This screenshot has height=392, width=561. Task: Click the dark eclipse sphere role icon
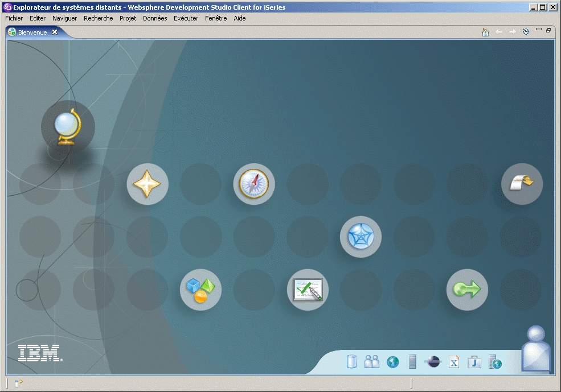[433, 362]
